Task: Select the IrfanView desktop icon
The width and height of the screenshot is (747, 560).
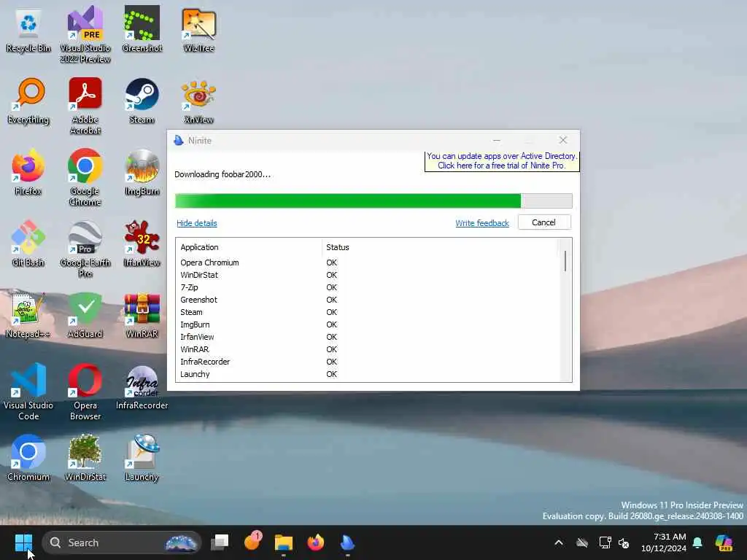Action: point(142,244)
